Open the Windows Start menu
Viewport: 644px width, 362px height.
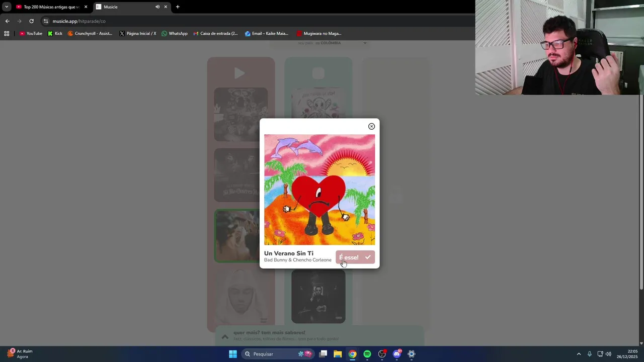(233, 354)
